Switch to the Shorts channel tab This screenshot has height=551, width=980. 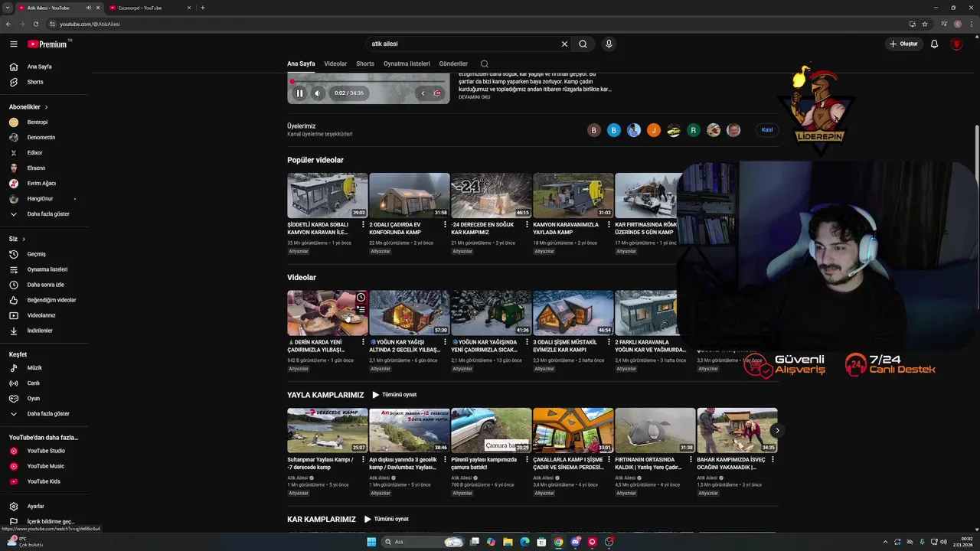tap(365, 64)
